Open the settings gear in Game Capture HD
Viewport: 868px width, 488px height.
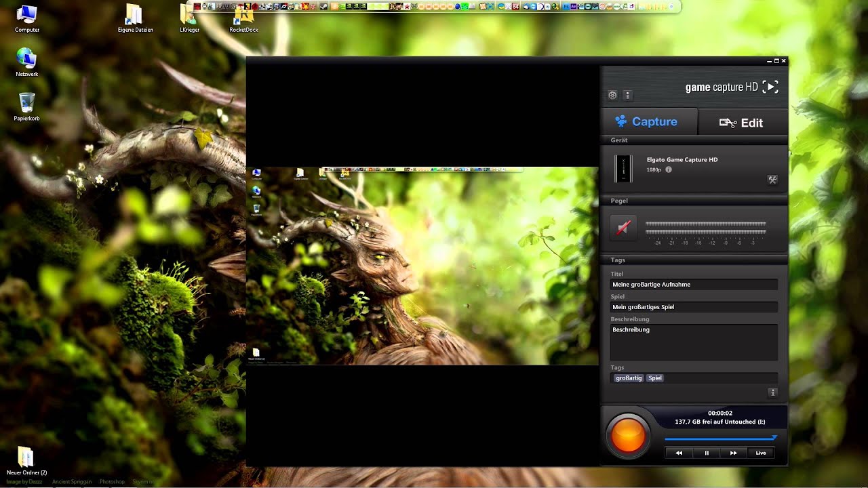coord(612,96)
